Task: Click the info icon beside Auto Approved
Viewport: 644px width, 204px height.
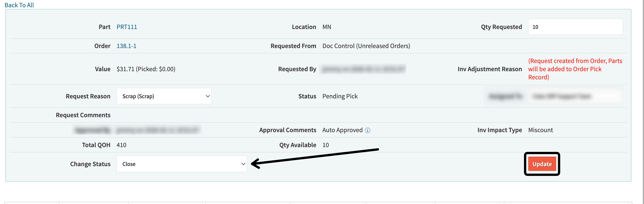Action: (368, 130)
